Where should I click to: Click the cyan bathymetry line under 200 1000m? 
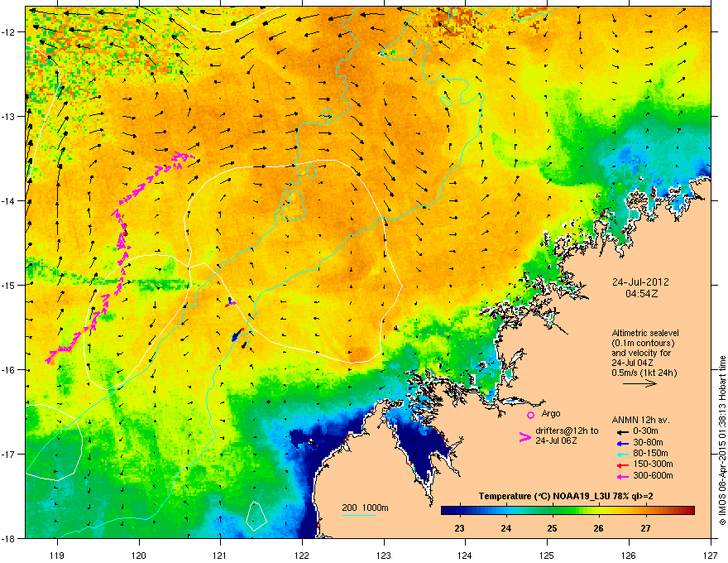click(358, 516)
